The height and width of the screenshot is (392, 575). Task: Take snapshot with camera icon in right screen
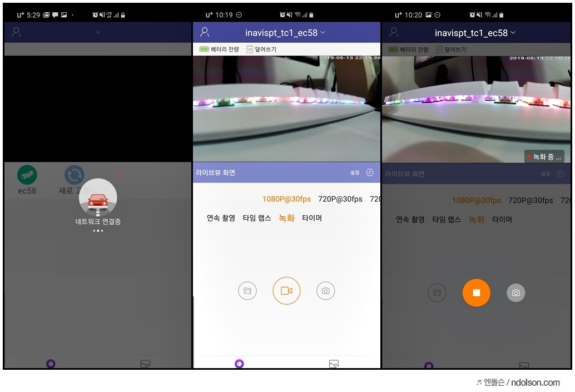tap(516, 292)
